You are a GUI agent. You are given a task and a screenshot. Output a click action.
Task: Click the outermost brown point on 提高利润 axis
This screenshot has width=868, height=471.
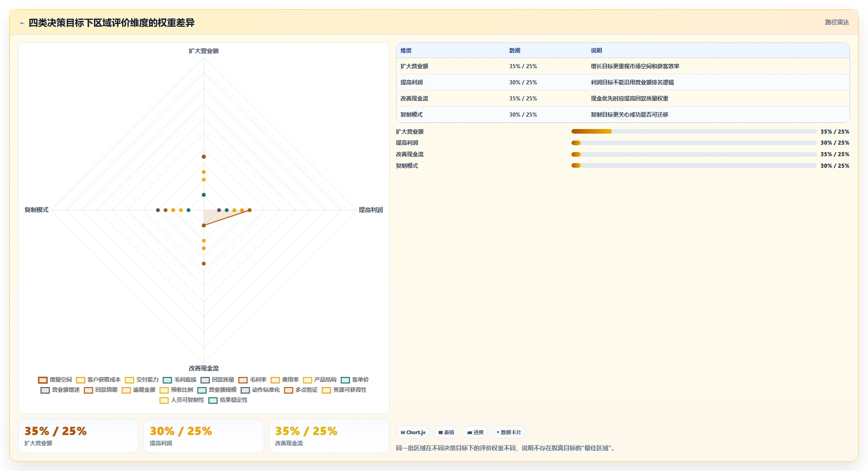pyautogui.click(x=250, y=210)
